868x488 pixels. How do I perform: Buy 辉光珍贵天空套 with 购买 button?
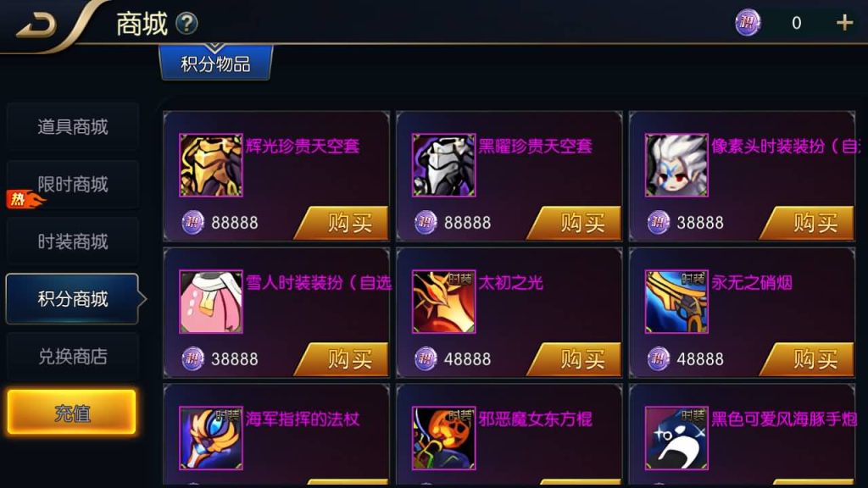point(342,223)
